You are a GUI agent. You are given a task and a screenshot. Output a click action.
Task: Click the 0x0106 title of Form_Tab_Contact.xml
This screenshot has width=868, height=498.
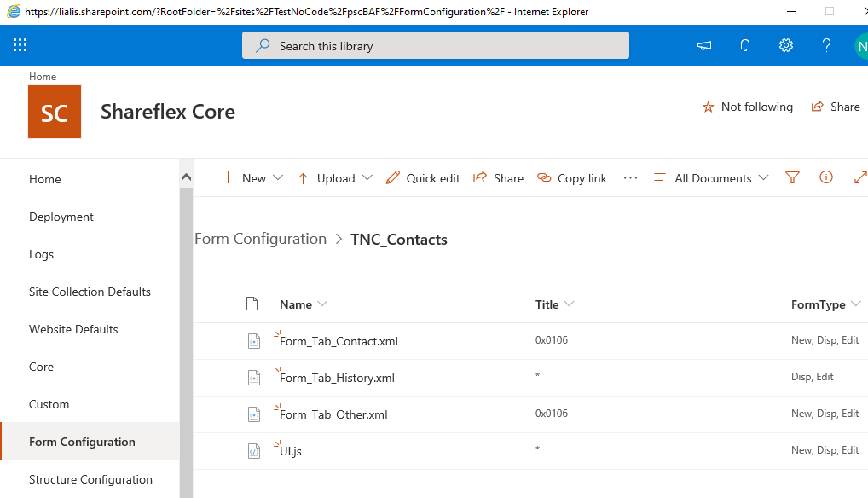pos(552,339)
